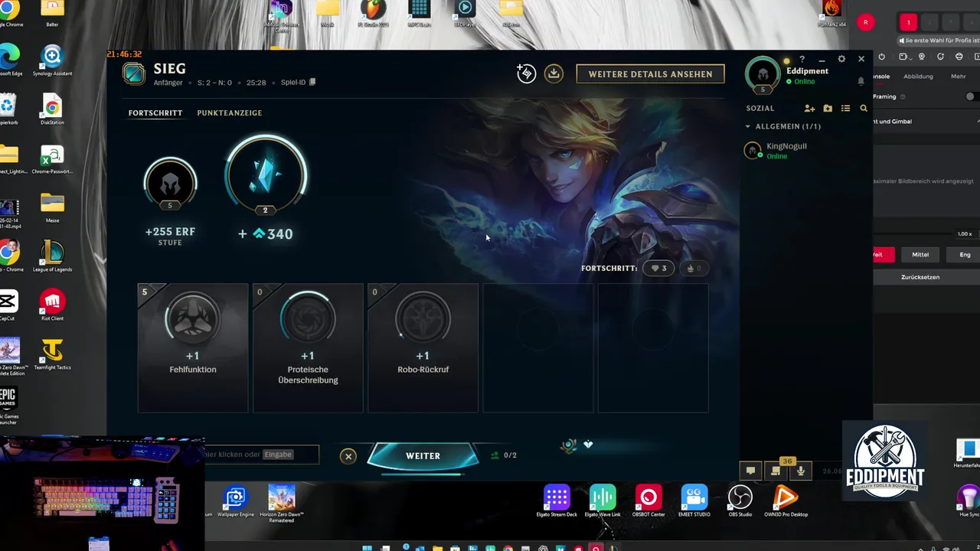This screenshot has width=980, height=551.
Task: Open OBS Studio desktop shortcut
Action: (x=740, y=501)
